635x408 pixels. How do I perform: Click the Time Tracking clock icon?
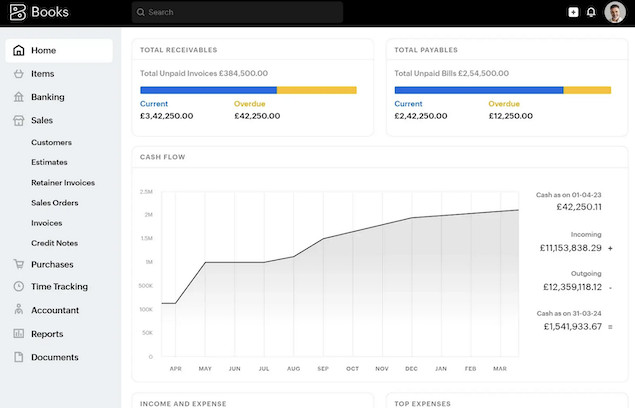(18, 287)
